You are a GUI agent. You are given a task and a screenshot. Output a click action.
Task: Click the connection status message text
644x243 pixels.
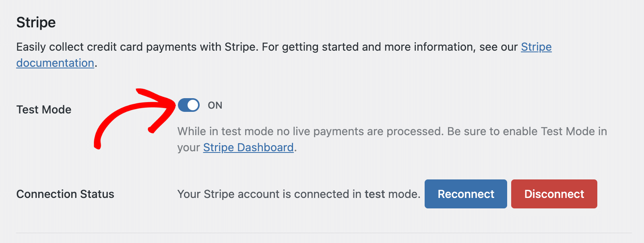(x=298, y=194)
